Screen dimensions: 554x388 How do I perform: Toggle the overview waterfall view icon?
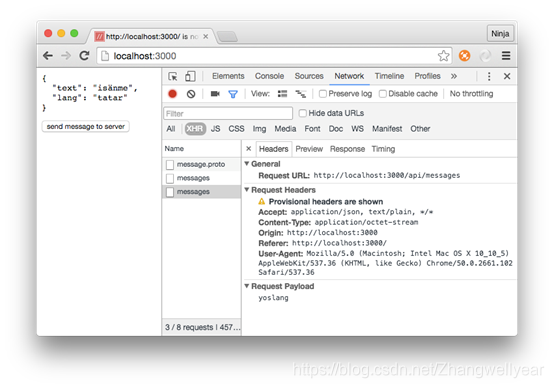(x=301, y=94)
